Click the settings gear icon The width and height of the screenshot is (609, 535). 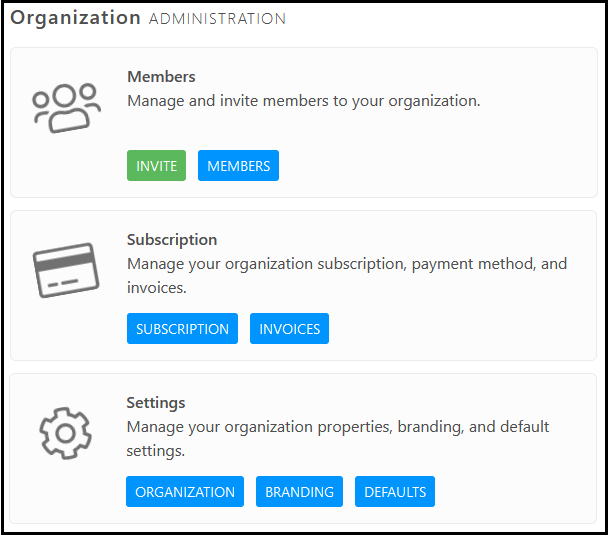coord(66,433)
